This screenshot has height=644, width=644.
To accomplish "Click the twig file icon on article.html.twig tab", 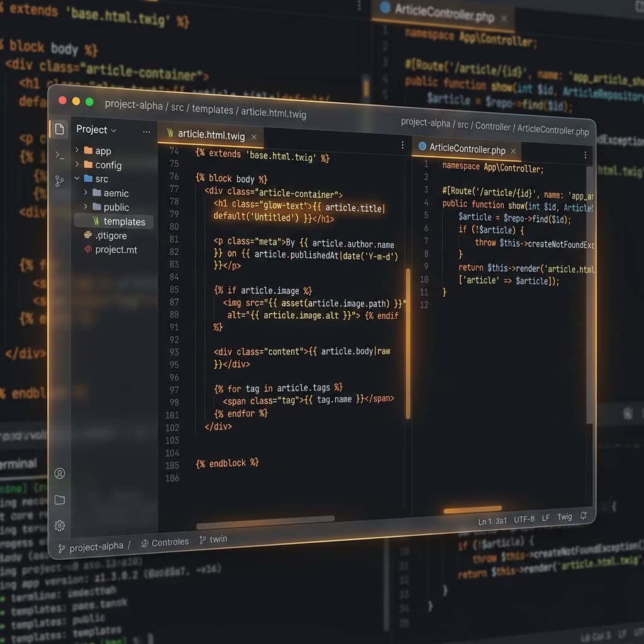I will coord(170,133).
